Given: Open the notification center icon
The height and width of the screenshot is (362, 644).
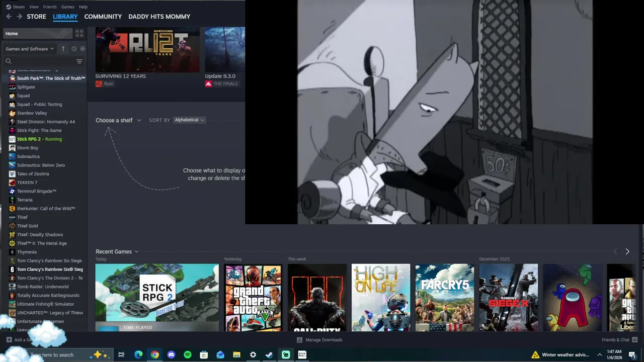Looking at the screenshot, I should (x=632, y=355).
